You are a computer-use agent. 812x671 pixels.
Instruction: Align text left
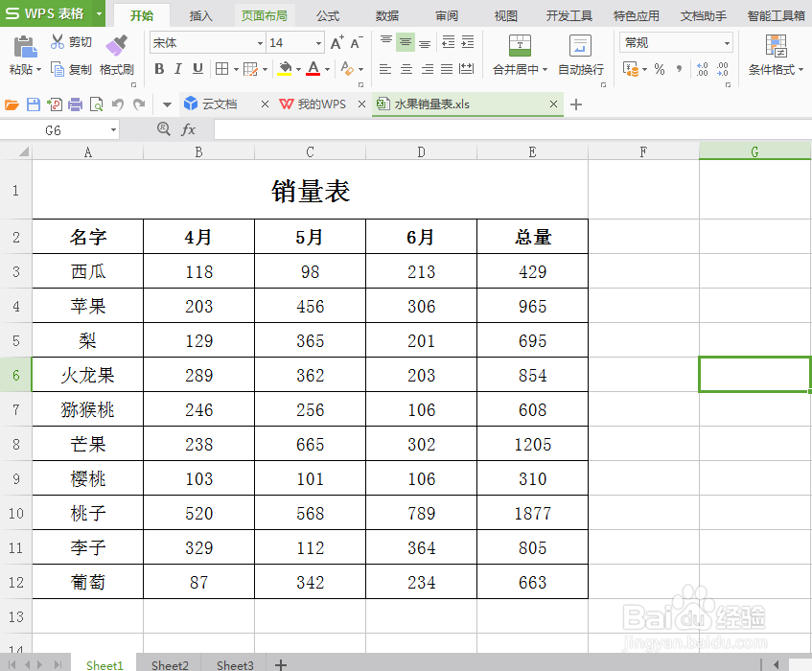[385, 69]
